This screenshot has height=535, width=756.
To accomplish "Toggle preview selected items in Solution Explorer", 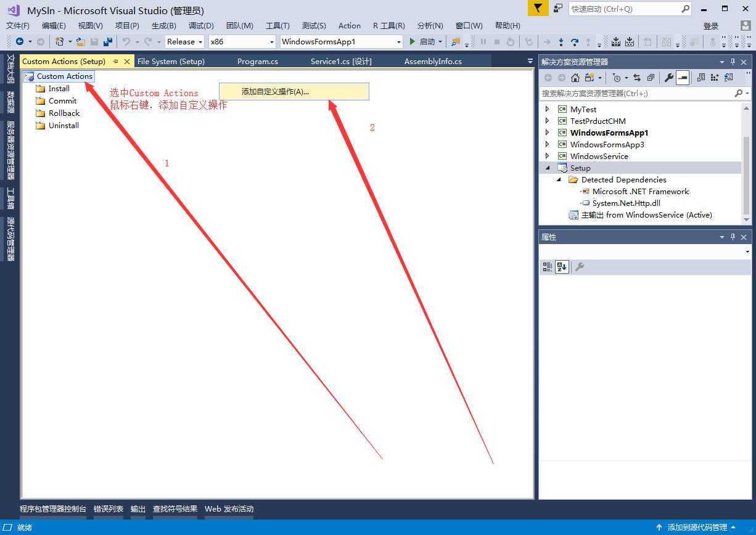I will coord(683,78).
